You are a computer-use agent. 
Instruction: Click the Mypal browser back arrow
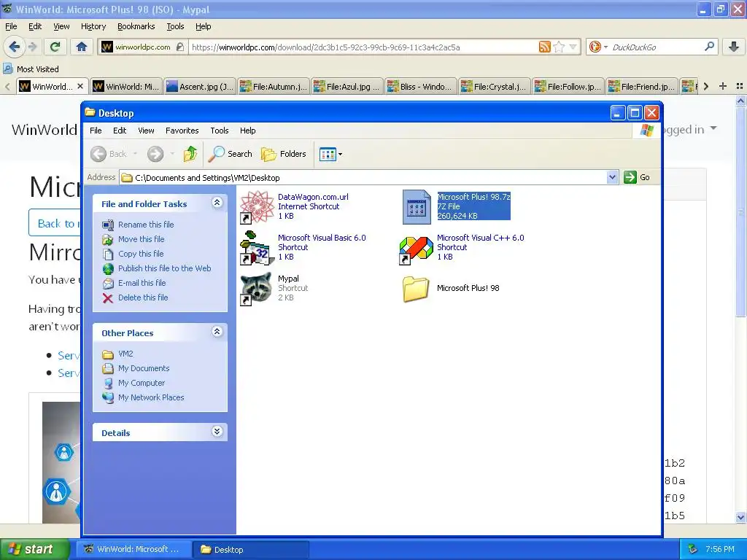pos(14,47)
